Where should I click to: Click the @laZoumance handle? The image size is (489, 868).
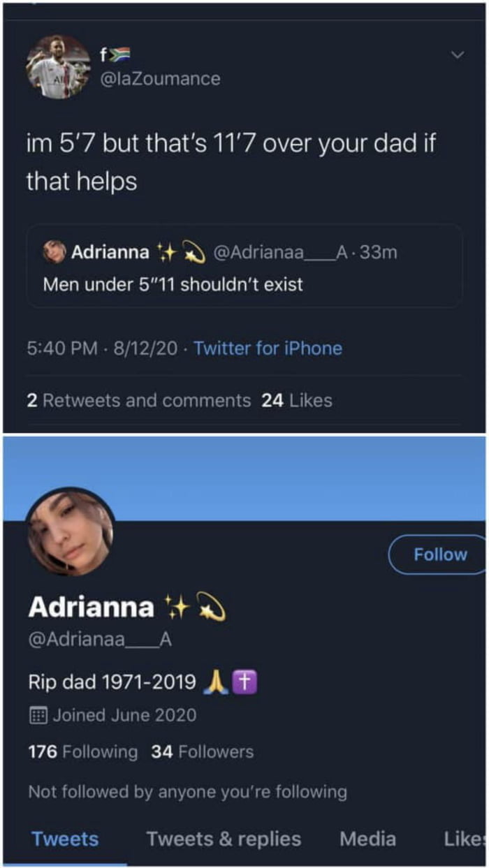(x=161, y=79)
